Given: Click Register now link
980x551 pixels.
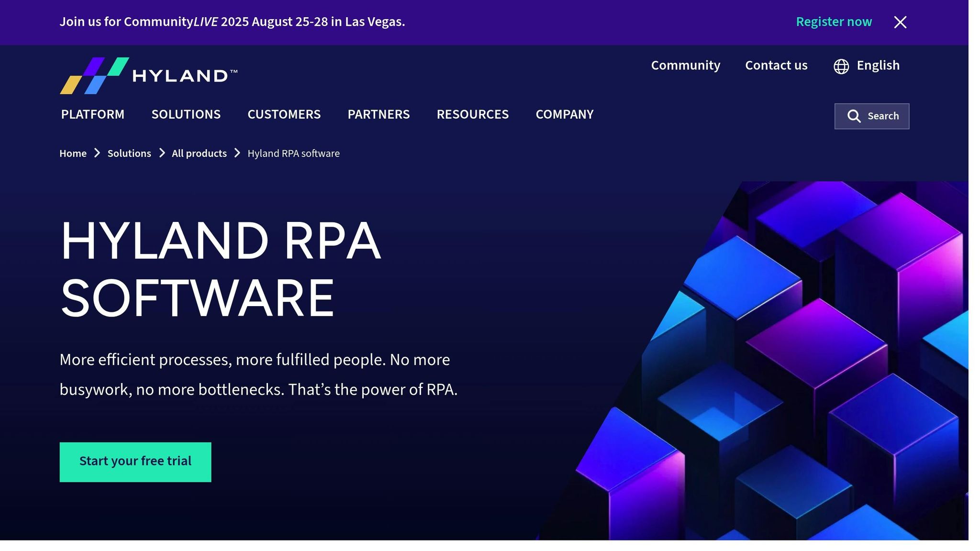Looking at the screenshot, I should click(x=834, y=22).
